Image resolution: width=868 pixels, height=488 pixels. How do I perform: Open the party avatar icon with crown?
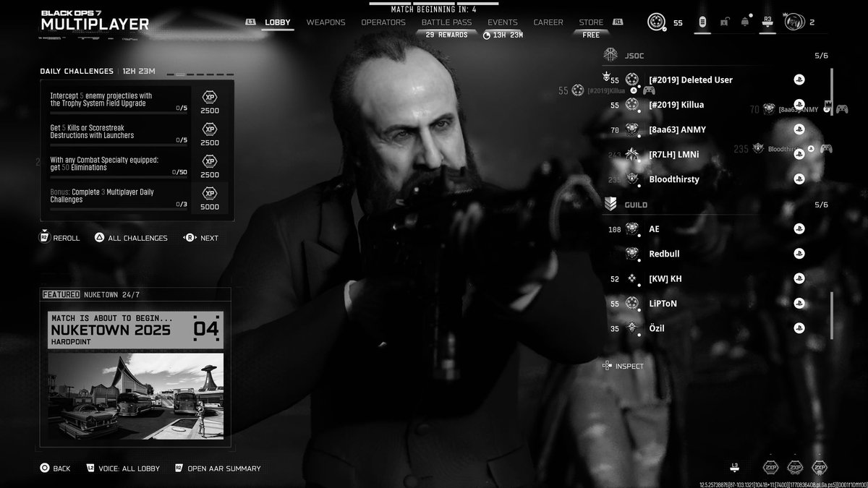[793, 22]
